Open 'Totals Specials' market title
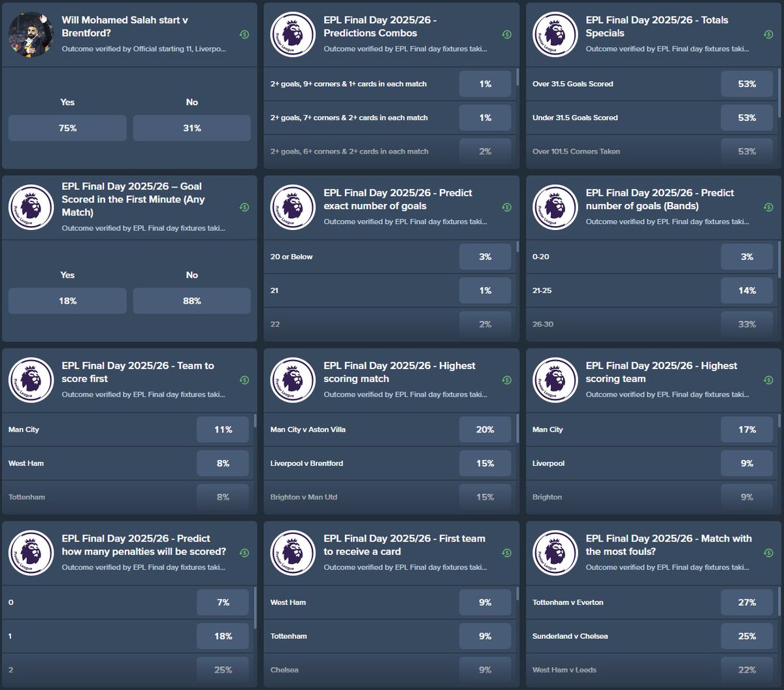The height and width of the screenshot is (690, 784). (657, 26)
